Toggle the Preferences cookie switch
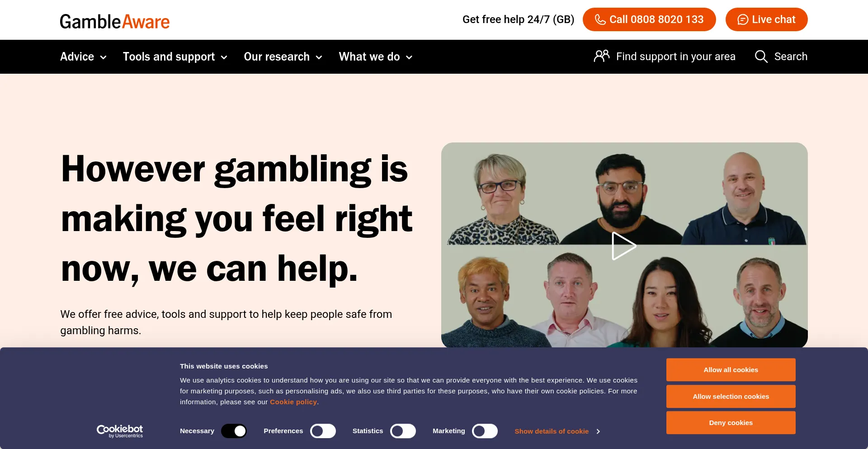Viewport: 868px width, 449px height. [x=323, y=431]
